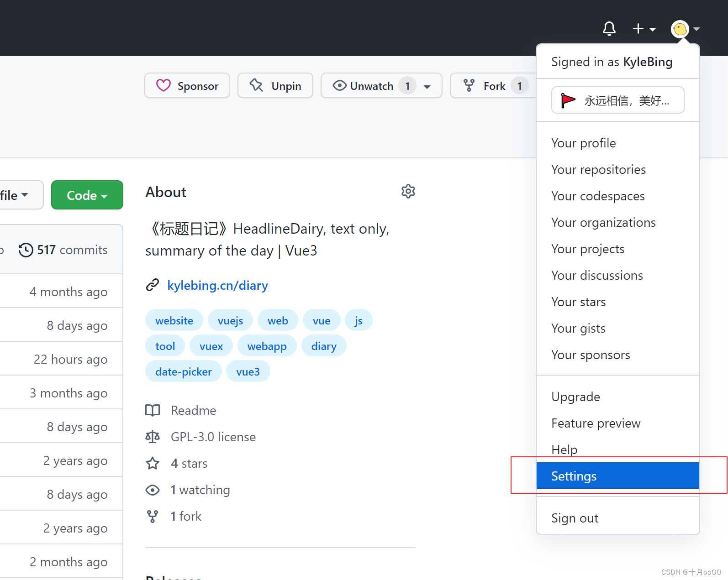Viewport: 728px width, 580px height.
Task: Expand the Unwatch dropdown arrow
Action: pyautogui.click(x=427, y=86)
